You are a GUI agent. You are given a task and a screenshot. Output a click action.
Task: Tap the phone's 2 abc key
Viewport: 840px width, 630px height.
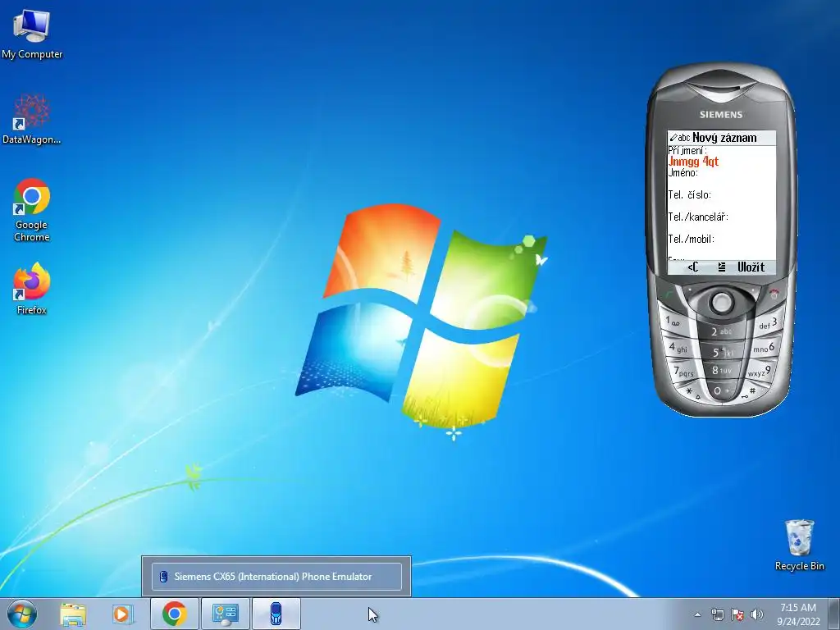[720, 331]
